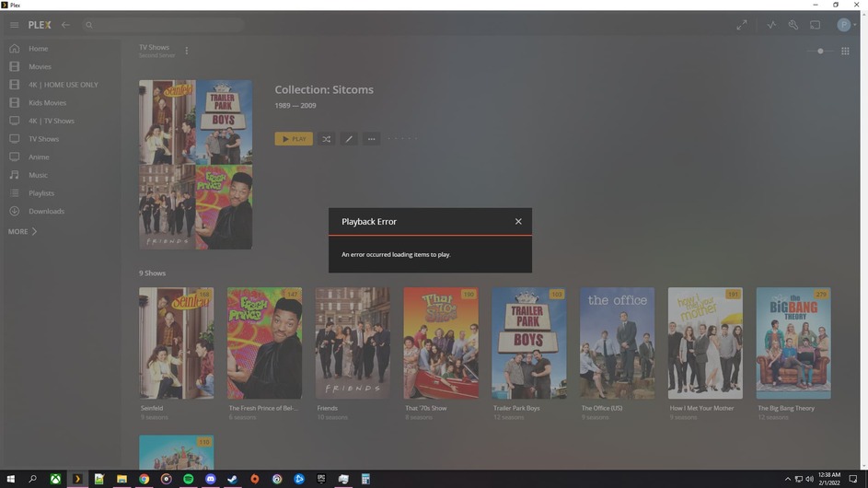Open Windows notification center
Screen dimensions: 868x488
coord(853,479)
